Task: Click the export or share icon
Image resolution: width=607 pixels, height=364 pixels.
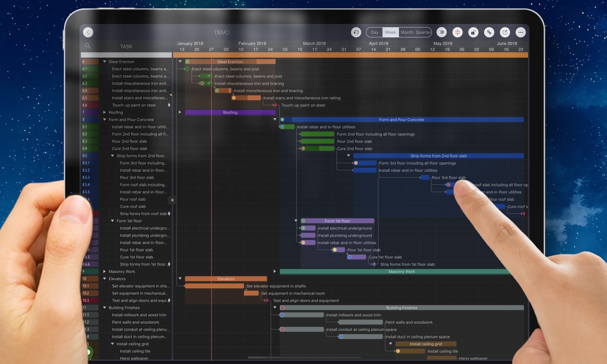Action: [504, 32]
